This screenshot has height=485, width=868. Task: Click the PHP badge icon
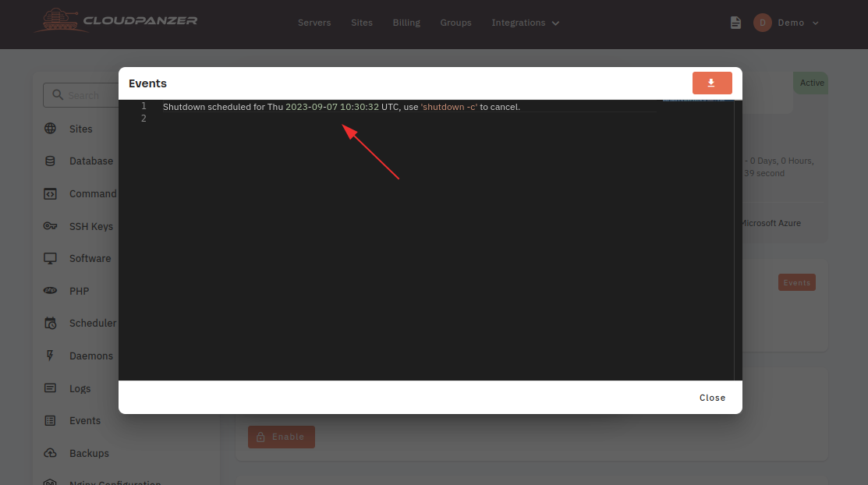coord(51,291)
